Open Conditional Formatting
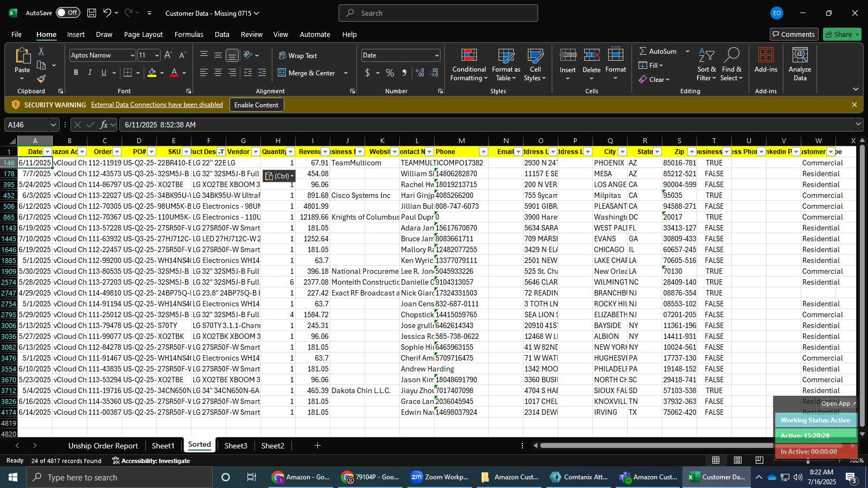The image size is (868, 488). click(469, 65)
